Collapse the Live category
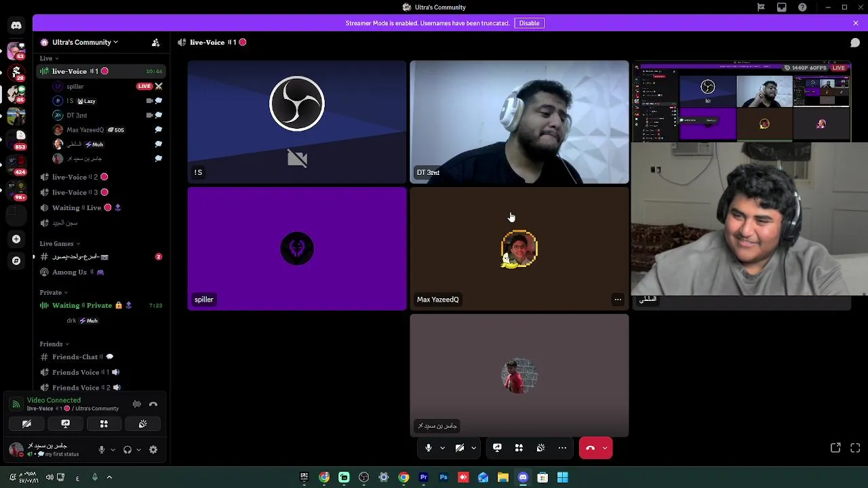 click(x=49, y=58)
